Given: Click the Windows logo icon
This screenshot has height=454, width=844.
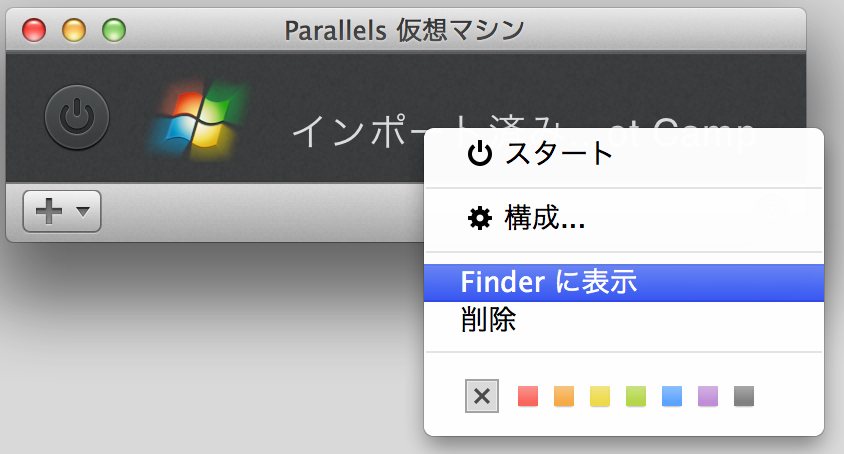Looking at the screenshot, I should pos(196,120).
